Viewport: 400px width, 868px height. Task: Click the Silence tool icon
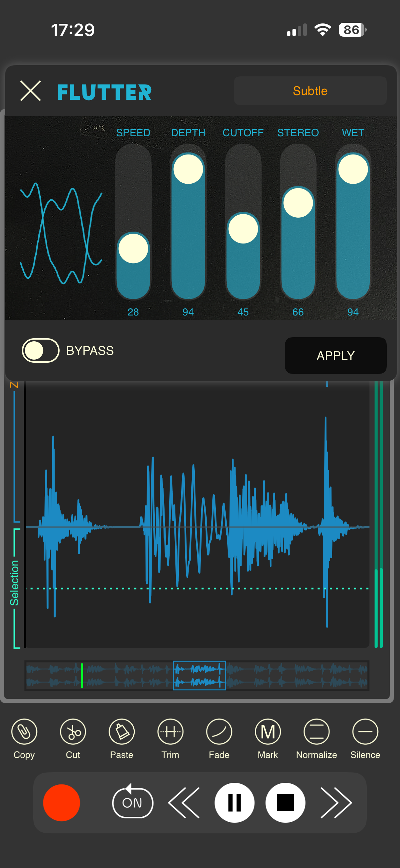pos(365,731)
